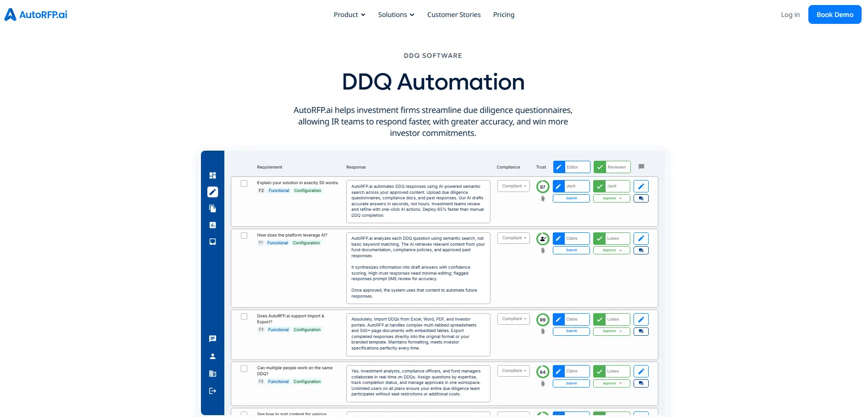Image resolution: width=868 pixels, height=417 pixels.
Task: Click Submit in multiple people row
Action: tap(571, 383)
